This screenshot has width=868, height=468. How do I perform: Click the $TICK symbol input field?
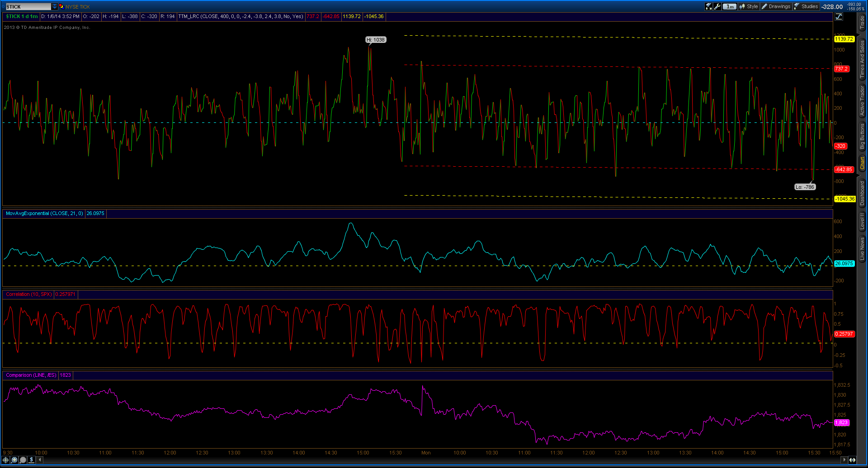coord(28,6)
